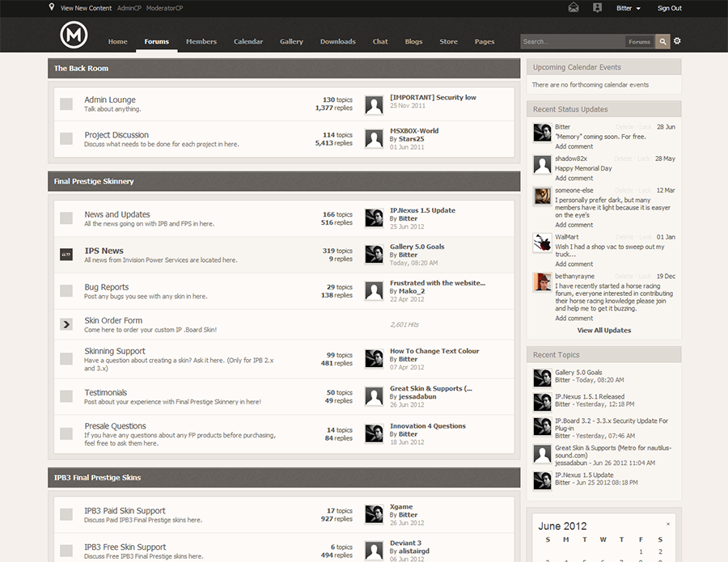This screenshot has height=562, width=728.
Task: Go to Home tab
Action: click(117, 41)
